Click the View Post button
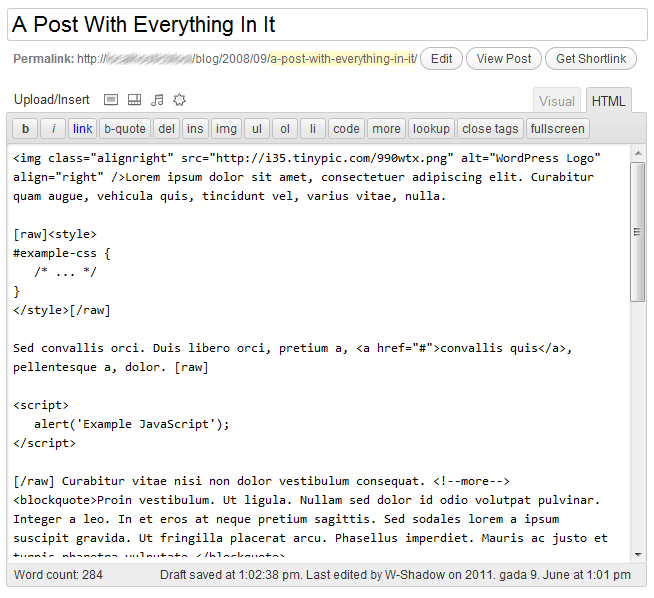Screen dimensions: 654x598 pos(504,58)
